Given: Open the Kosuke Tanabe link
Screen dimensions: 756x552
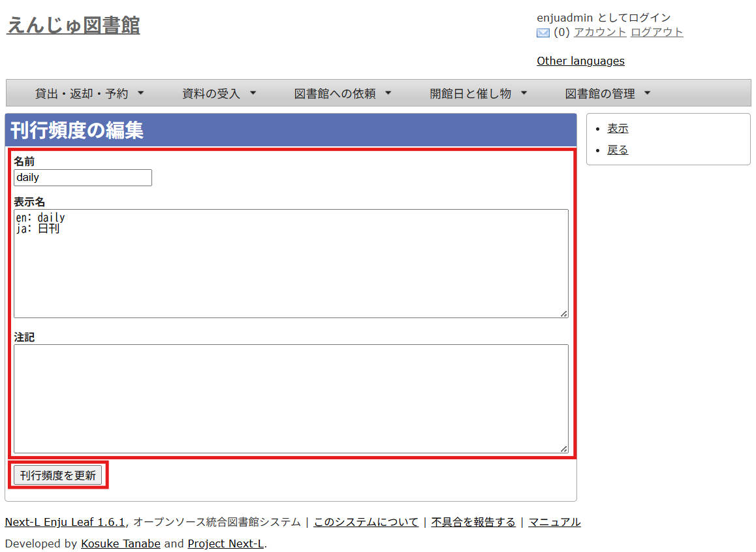Looking at the screenshot, I should (x=121, y=544).
